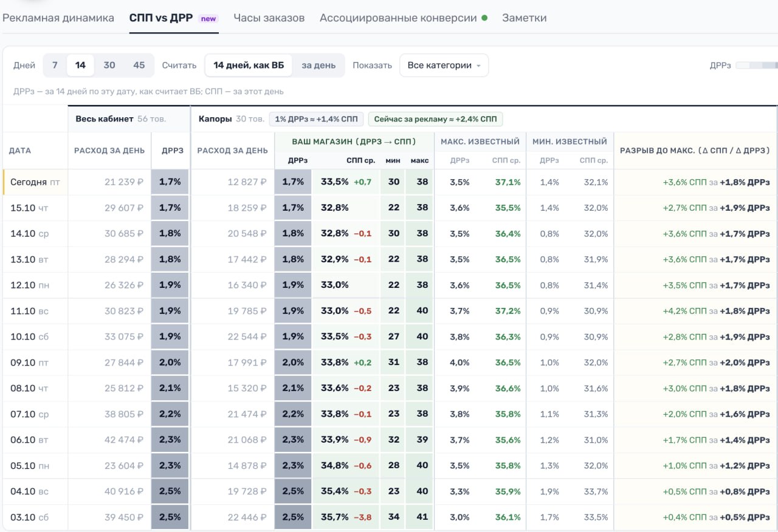Open the 'Все категории' dropdown
The width and height of the screenshot is (778, 532).
click(444, 65)
